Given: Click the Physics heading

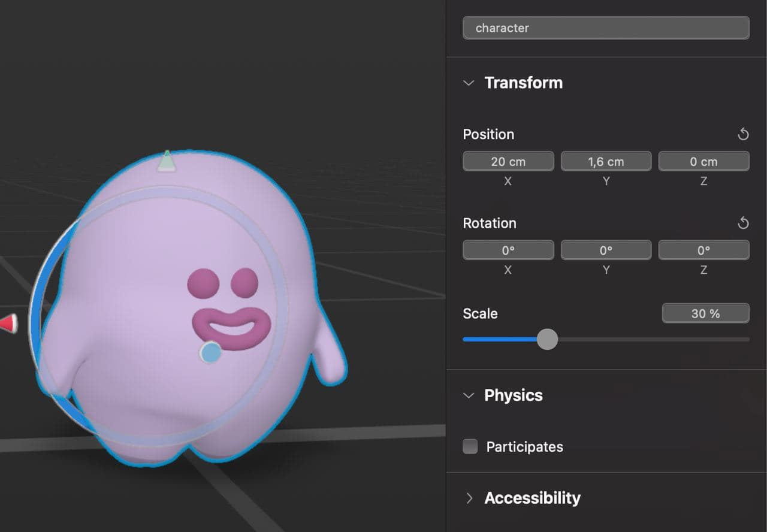Looking at the screenshot, I should (514, 395).
